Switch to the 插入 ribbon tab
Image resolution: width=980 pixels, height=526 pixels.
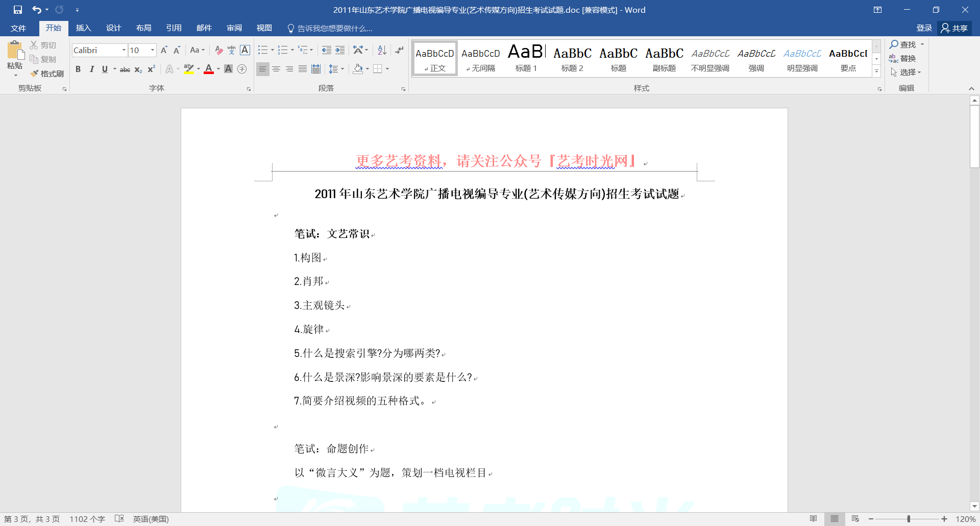point(83,28)
